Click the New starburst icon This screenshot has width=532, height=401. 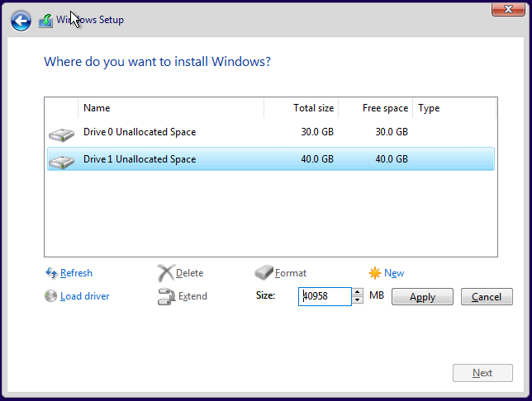pyautogui.click(x=375, y=273)
